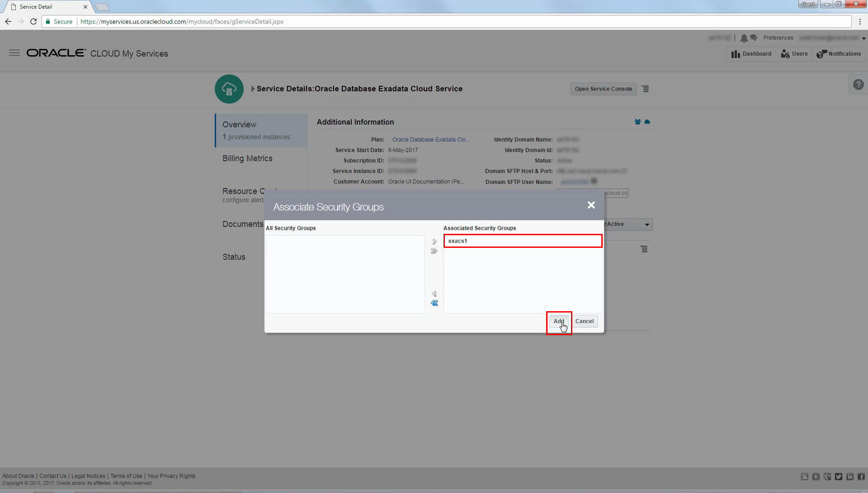The height and width of the screenshot is (493, 868).
Task: Click the Exadata cloud service icon
Action: click(x=229, y=89)
